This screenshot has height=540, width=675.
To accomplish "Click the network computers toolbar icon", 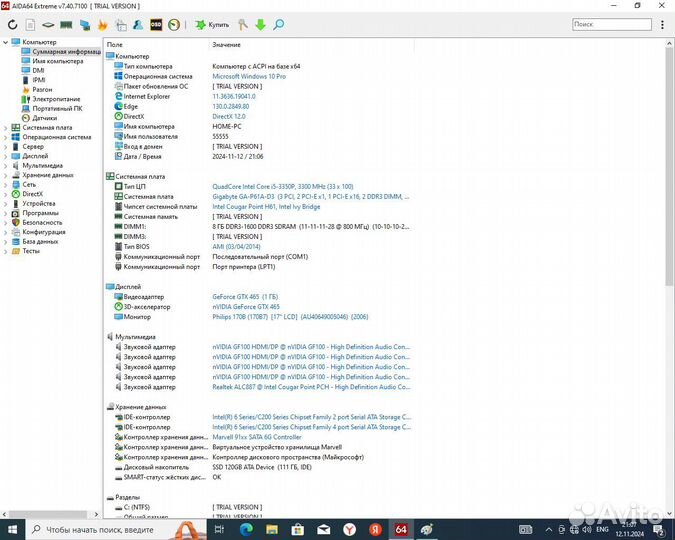I will pos(85,25).
